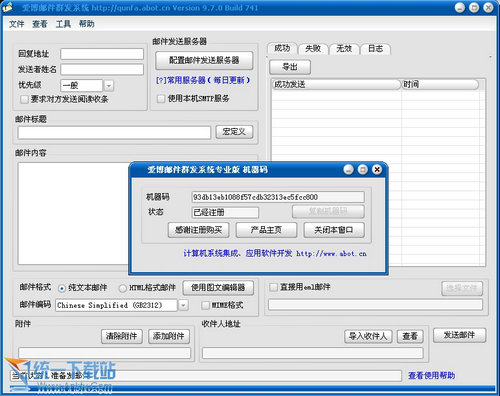Open the 邮件编码 Chinese Simplified dropdown
The width and height of the screenshot is (500, 396).
[x=183, y=305]
